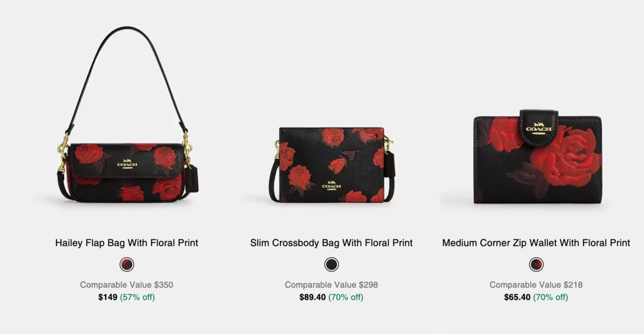Select the $89.40 sale price
644x334 pixels.
(x=312, y=297)
